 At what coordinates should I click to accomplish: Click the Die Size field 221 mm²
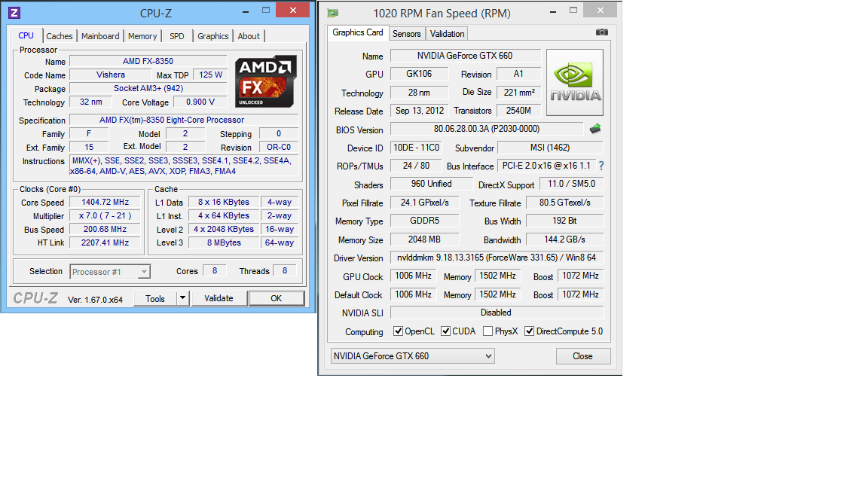[x=518, y=92]
